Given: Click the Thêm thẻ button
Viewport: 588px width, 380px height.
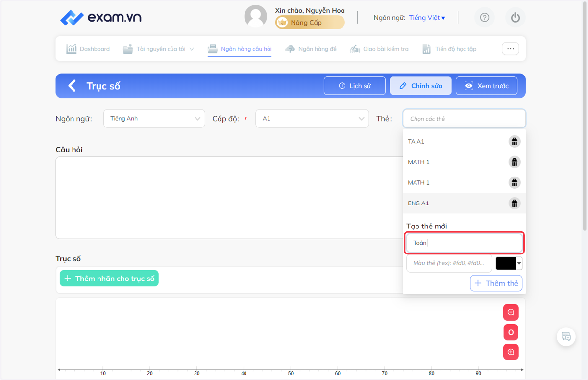Looking at the screenshot, I should pyautogui.click(x=496, y=283).
